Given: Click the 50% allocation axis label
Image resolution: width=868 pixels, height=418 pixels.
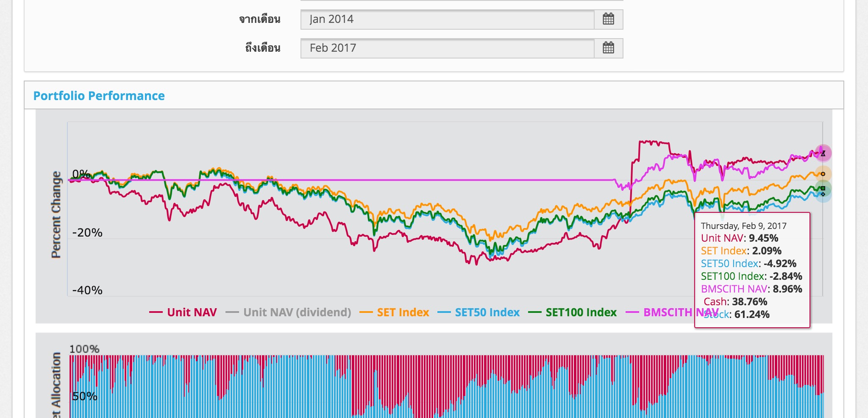Looking at the screenshot, I should [x=85, y=396].
